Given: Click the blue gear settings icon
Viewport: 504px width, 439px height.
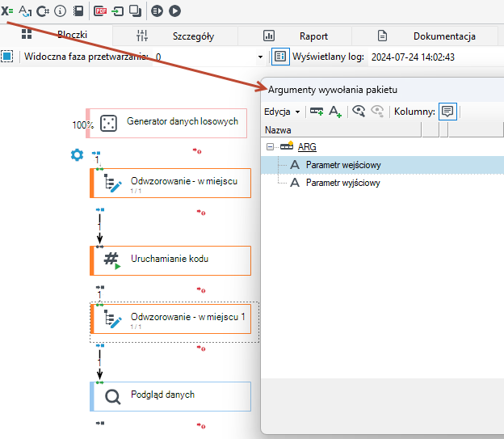Looking at the screenshot, I should click(x=77, y=155).
